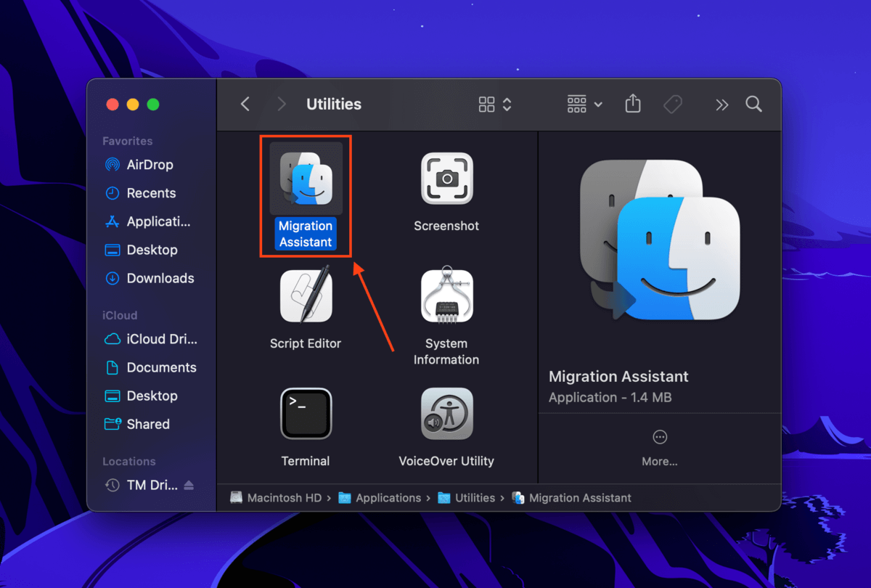871x588 pixels.
Task: Click the Application - 1.4 MB info text
Action: (x=610, y=397)
